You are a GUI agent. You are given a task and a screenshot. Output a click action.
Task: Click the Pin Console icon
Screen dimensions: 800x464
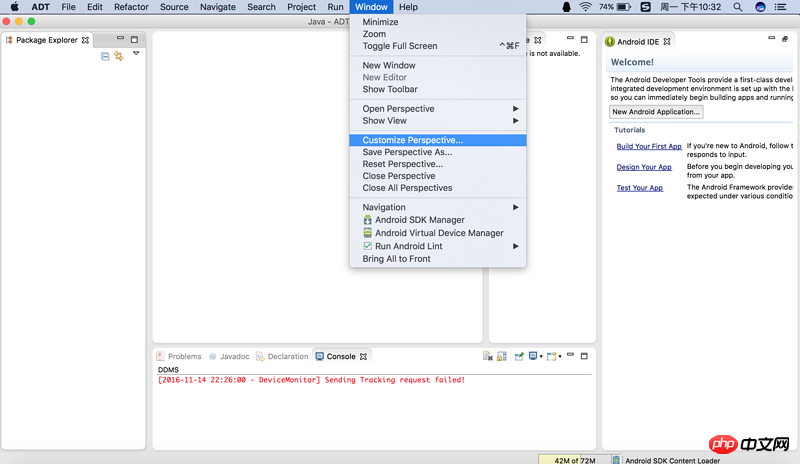[519, 356]
